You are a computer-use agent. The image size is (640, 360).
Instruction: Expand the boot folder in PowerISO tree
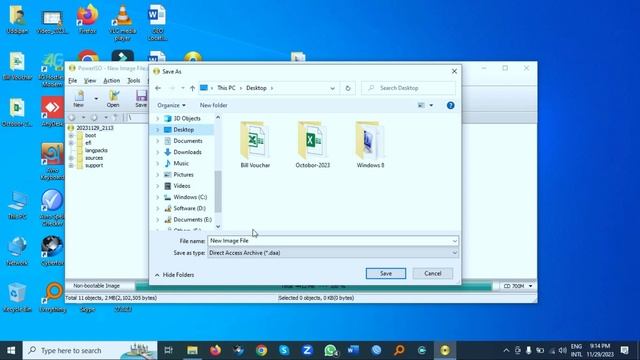tap(71, 135)
